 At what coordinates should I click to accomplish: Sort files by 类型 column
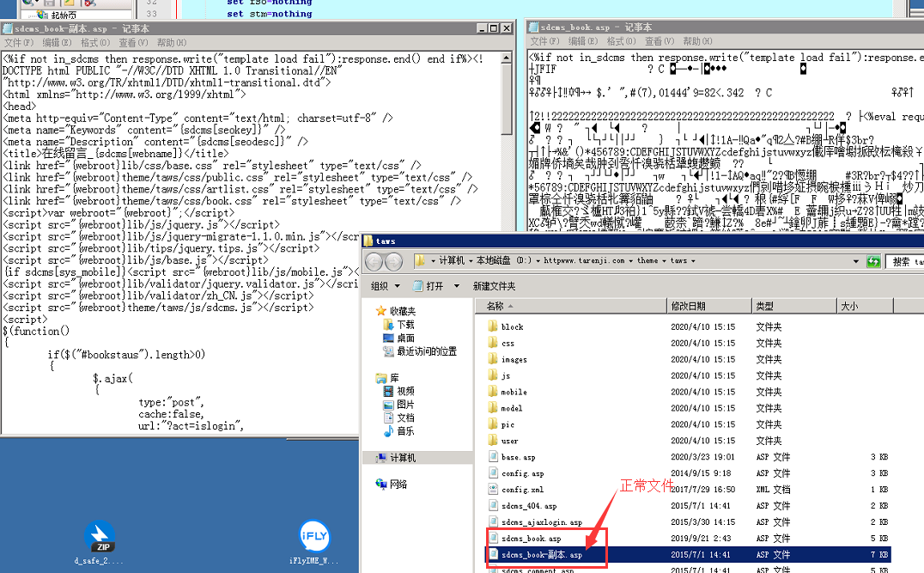tap(793, 306)
